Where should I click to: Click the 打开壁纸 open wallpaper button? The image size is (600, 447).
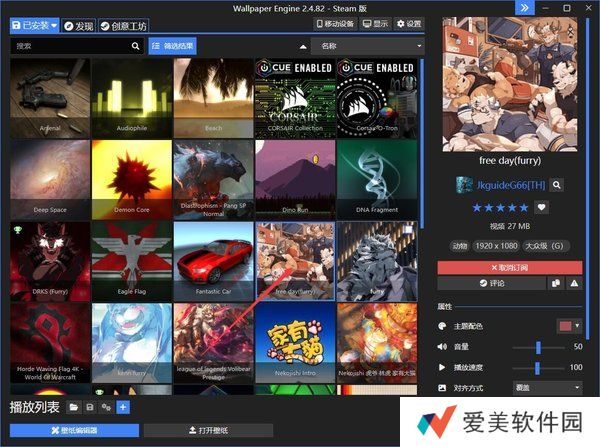point(208,431)
